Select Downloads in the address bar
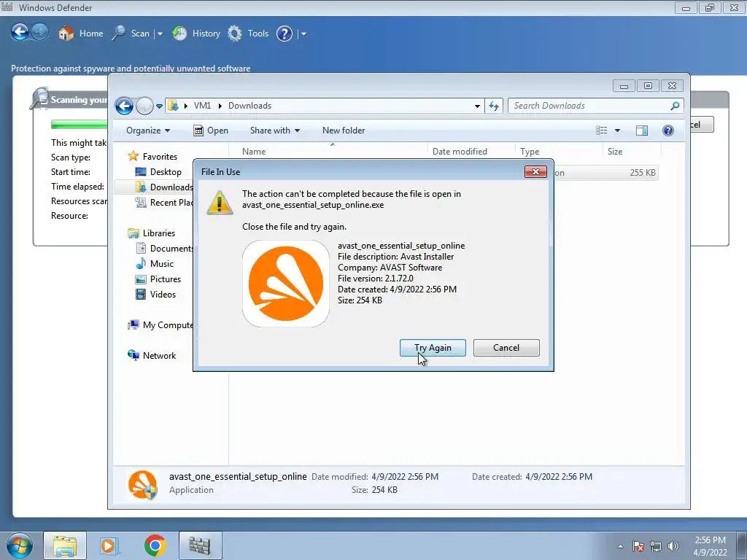This screenshot has width=747, height=560. tap(249, 106)
